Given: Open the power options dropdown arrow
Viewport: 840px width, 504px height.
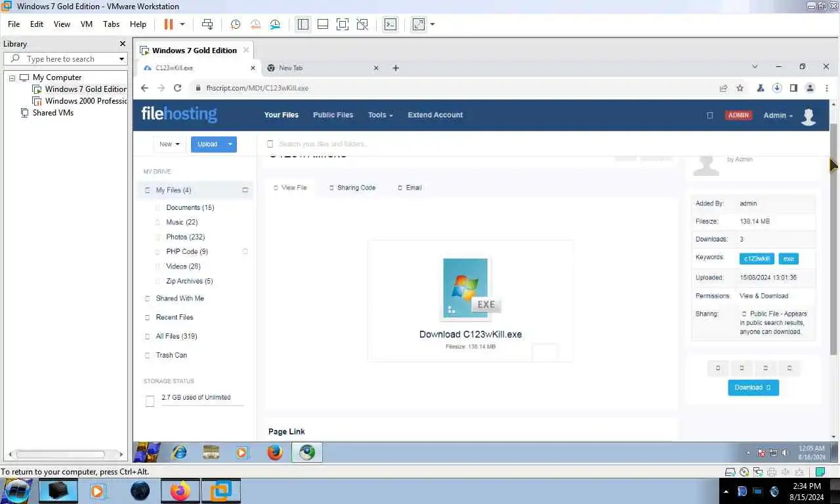Looking at the screenshot, I should click(x=182, y=24).
